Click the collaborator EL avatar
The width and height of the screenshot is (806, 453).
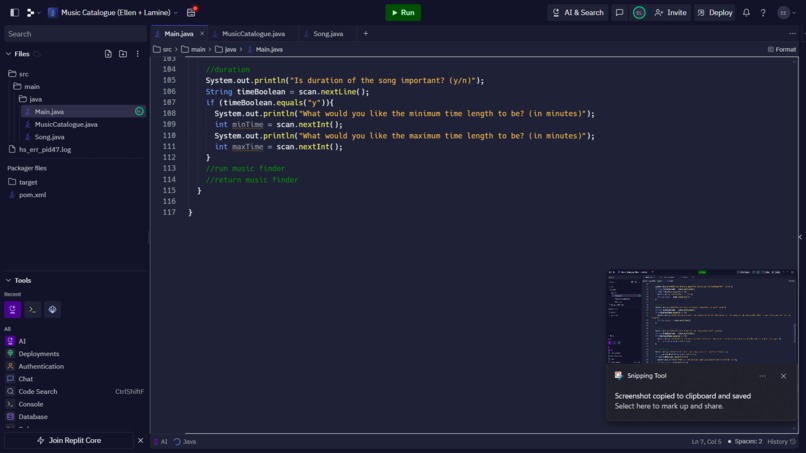(x=639, y=12)
